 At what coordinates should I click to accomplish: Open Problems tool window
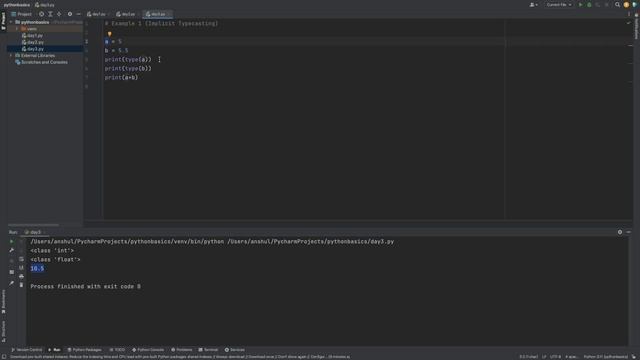click(x=182, y=350)
